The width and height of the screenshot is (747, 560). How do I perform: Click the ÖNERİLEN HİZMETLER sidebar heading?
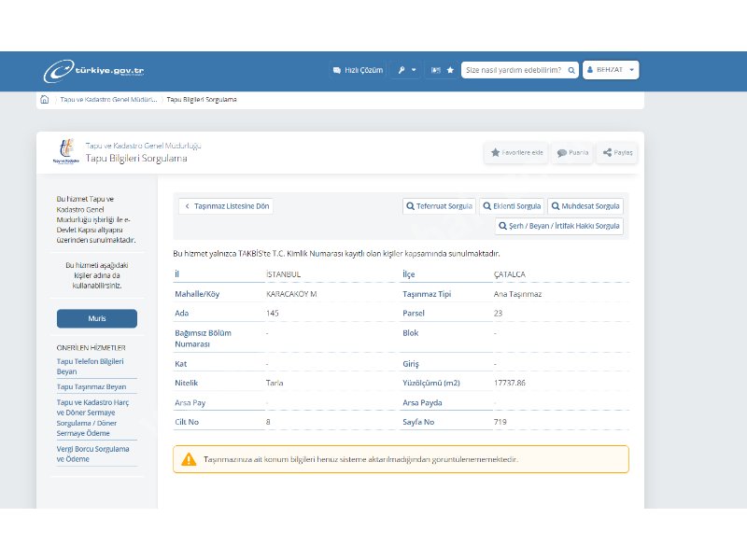(91, 347)
